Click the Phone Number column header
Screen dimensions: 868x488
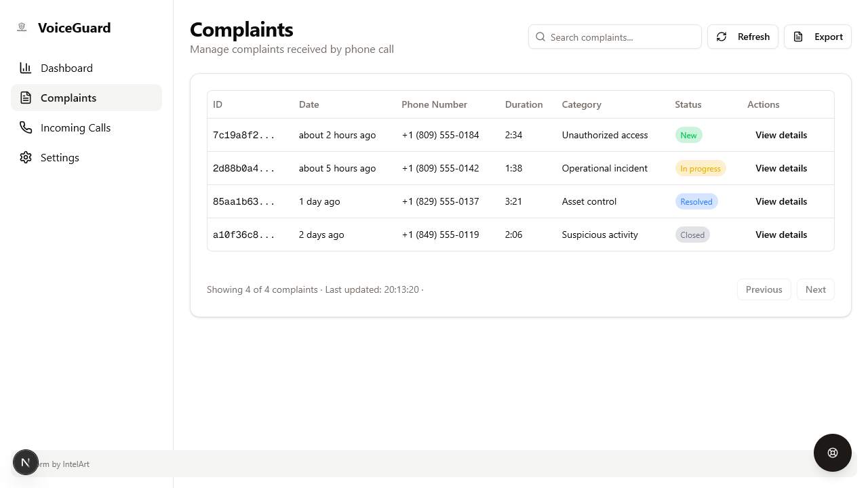click(434, 104)
